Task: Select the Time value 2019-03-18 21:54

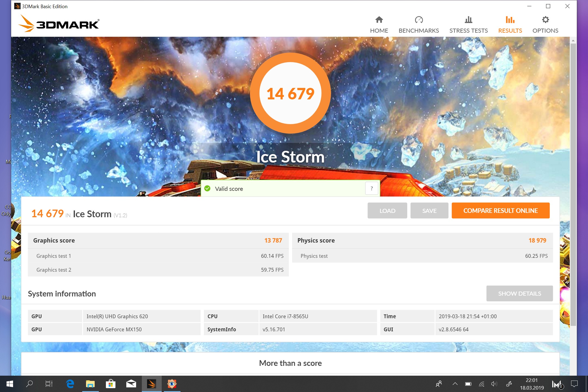Action: [467, 316]
